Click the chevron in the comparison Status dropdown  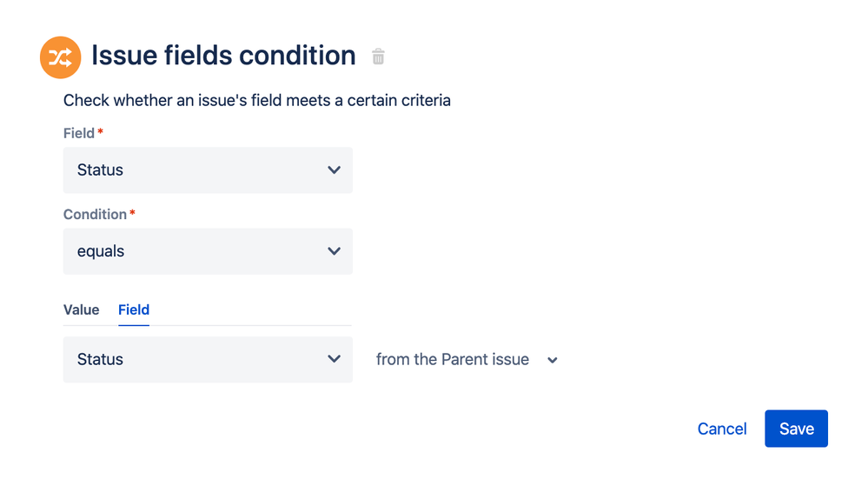(x=334, y=359)
